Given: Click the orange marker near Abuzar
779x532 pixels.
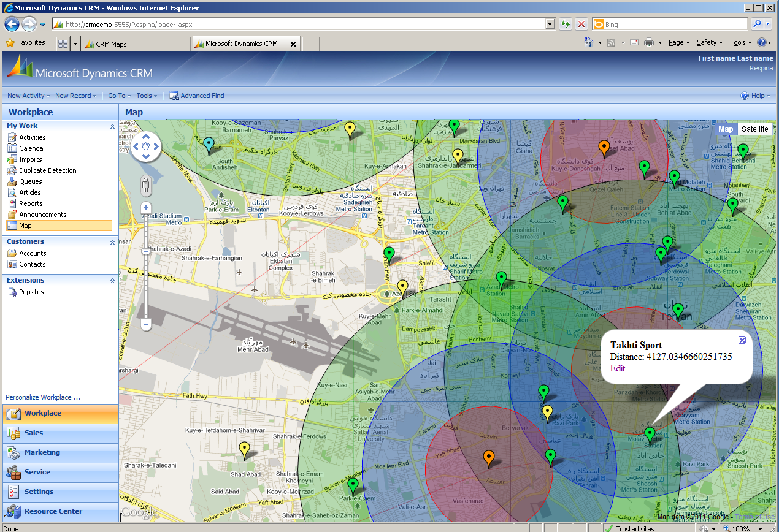Looking at the screenshot, I should (488, 458).
